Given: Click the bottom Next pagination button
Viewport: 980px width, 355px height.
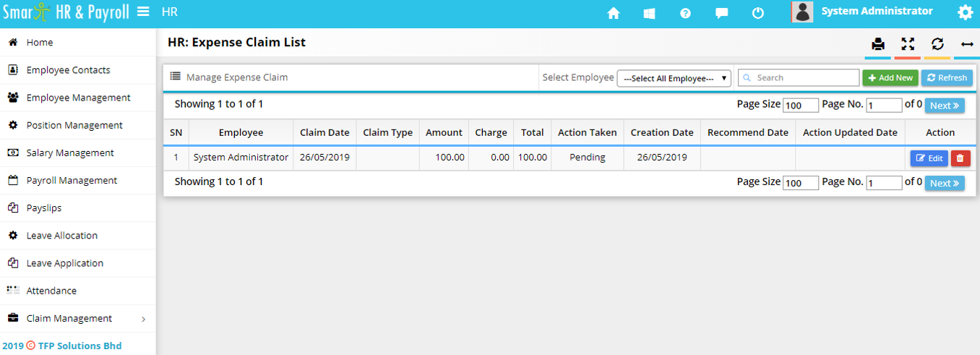Looking at the screenshot, I should coord(945,183).
